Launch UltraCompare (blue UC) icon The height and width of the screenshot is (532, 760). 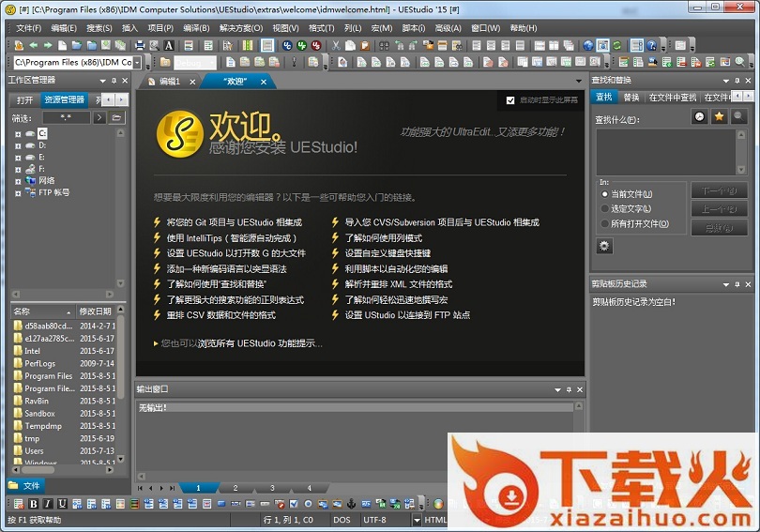(287, 46)
